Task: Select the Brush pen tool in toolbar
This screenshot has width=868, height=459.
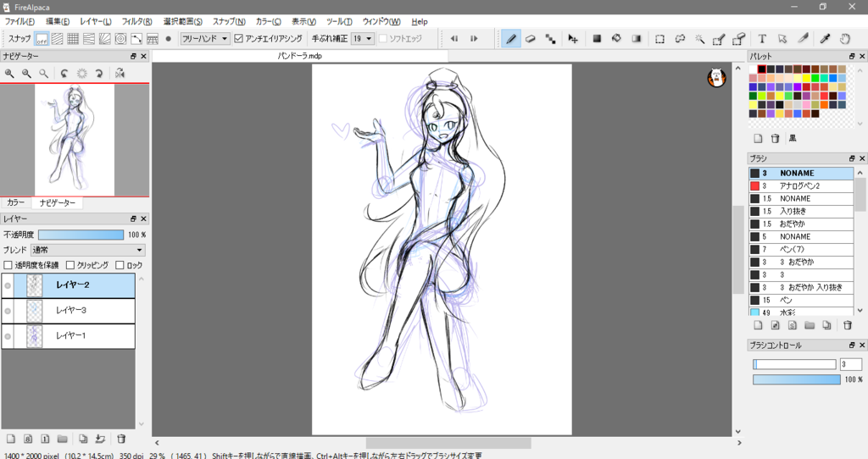Action: (511, 39)
